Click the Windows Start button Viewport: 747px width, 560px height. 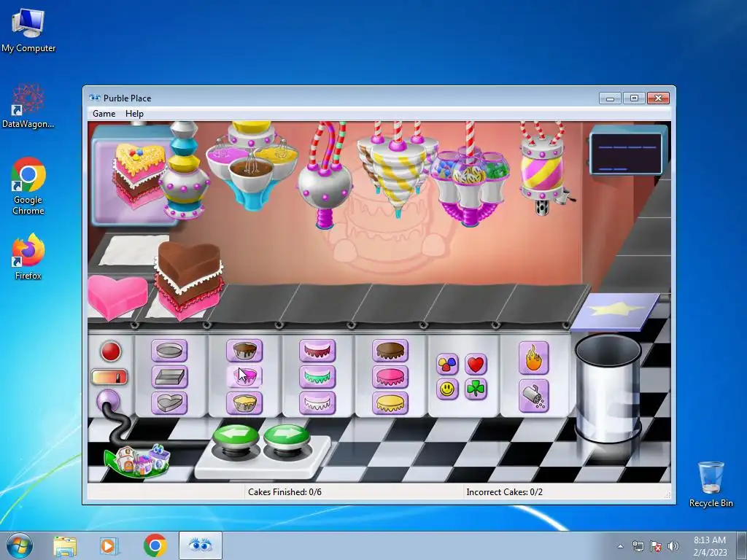click(20, 545)
